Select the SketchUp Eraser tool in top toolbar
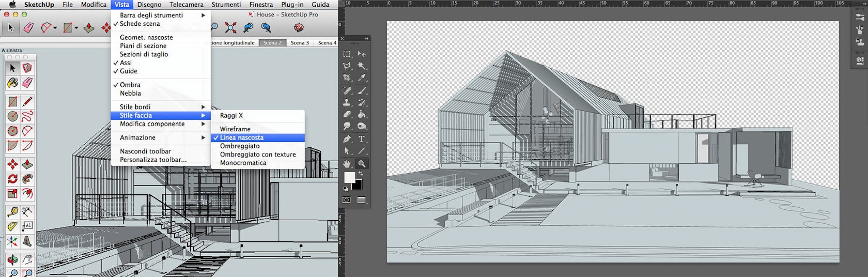This screenshot has width=868, height=277. point(28,28)
